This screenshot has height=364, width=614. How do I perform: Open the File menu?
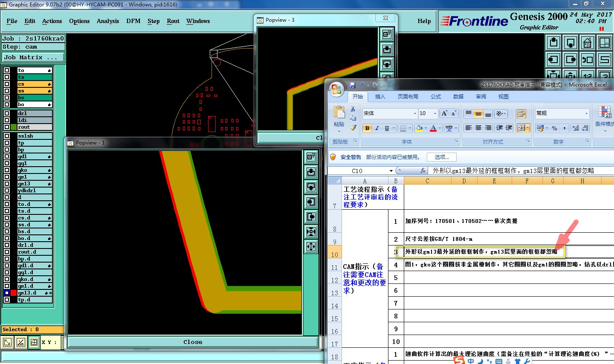click(12, 21)
